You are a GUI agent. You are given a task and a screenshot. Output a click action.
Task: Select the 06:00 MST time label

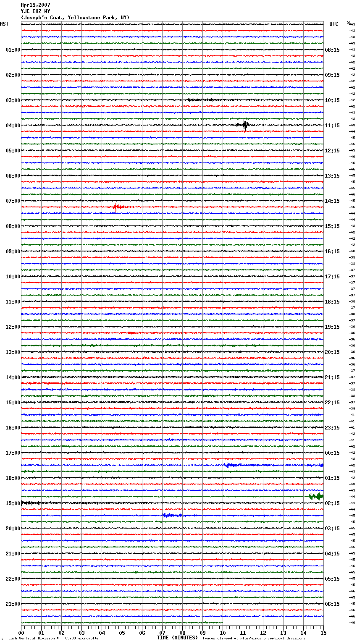(x=13, y=176)
